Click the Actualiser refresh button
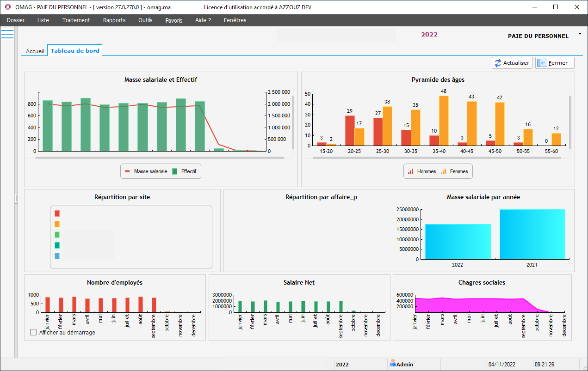Image resolution: width=588 pixels, height=371 pixels. click(512, 63)
